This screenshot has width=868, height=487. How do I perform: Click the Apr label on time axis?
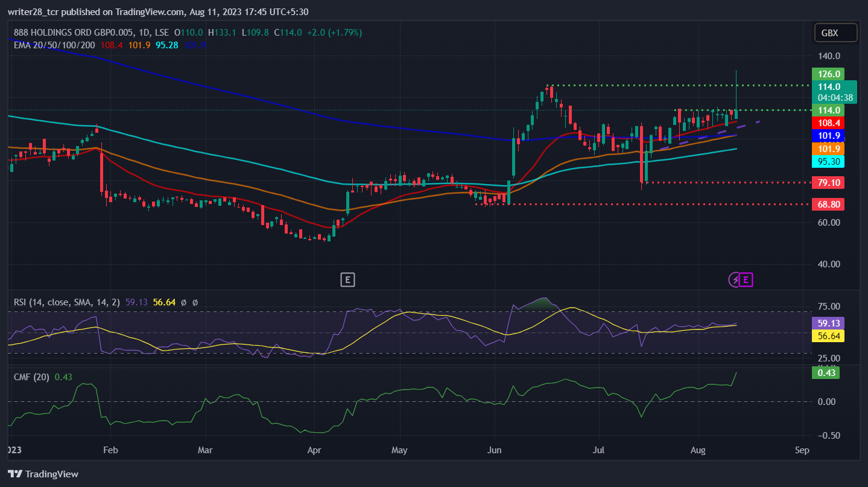pyautogui.click(x=314, y=450)
